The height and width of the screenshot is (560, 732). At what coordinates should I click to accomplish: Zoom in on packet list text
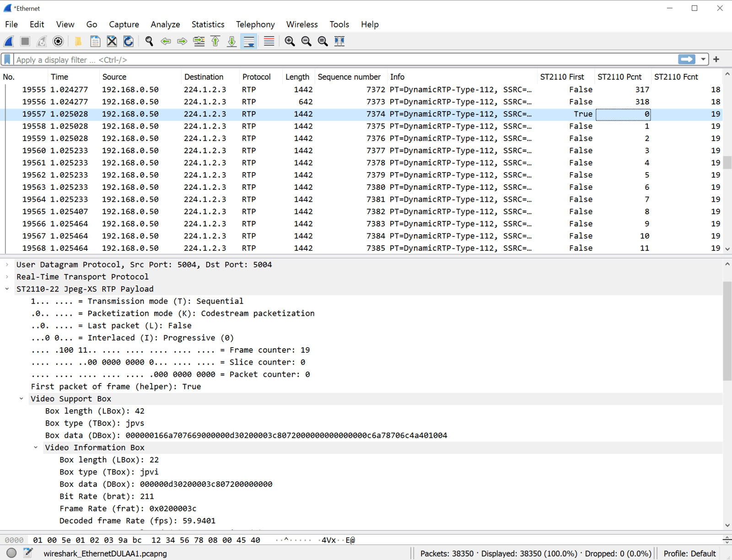(x=290, y=41)
